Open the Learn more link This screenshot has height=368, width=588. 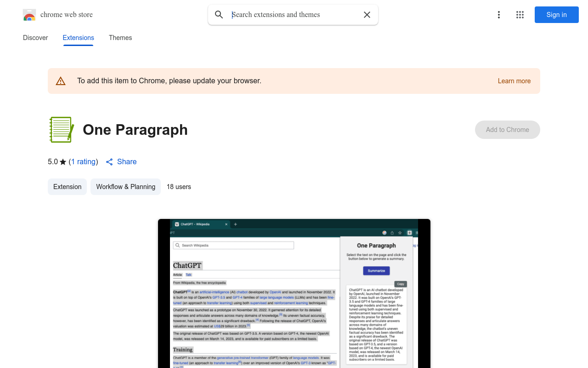[x=514, y=81]
